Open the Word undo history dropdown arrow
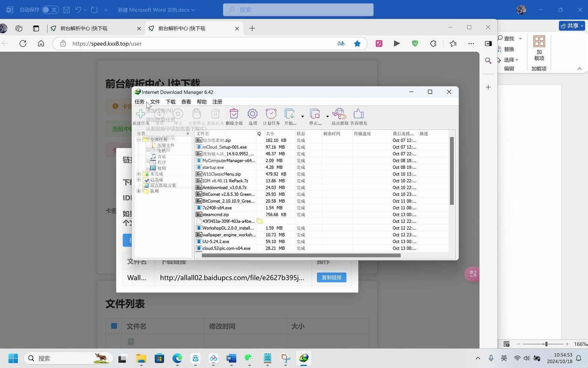 (85, 10)
